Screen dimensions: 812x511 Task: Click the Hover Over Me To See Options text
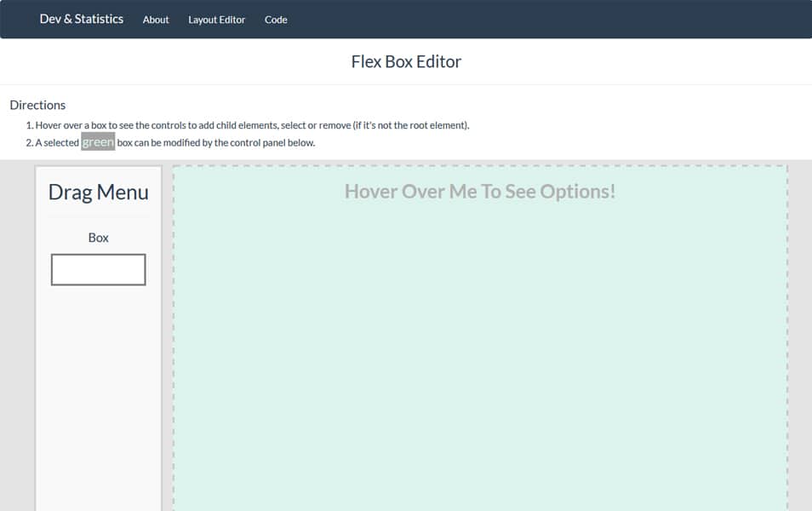pos(479,191)
